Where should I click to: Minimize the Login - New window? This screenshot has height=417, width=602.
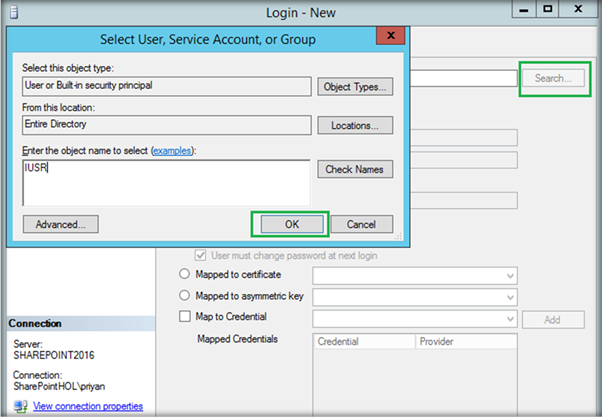(x=524, y=9)
